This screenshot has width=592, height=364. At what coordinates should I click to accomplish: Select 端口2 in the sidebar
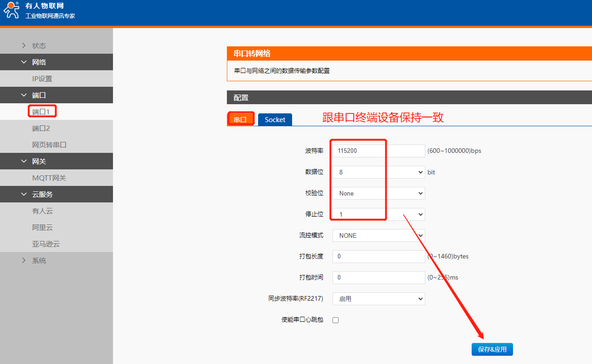pos(41,128)
